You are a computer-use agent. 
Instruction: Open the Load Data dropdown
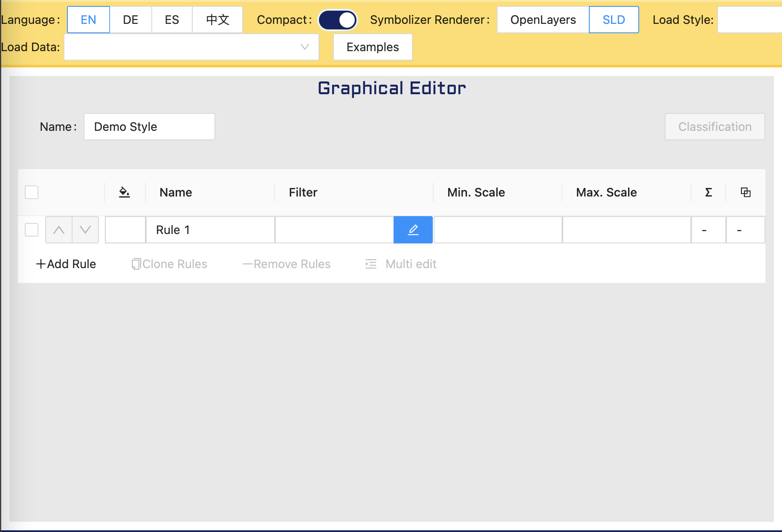pyautogui.click(x=191, y=47)
